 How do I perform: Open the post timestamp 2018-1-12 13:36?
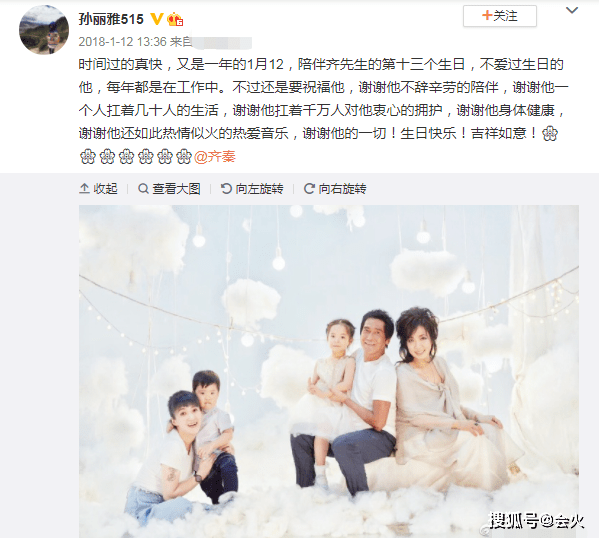(x=123, y=42)
